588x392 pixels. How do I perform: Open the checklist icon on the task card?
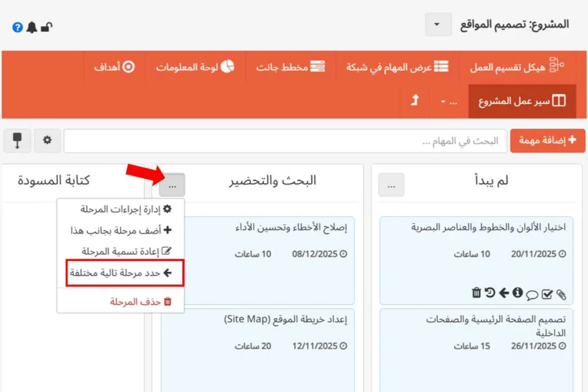tap(547, 294)
